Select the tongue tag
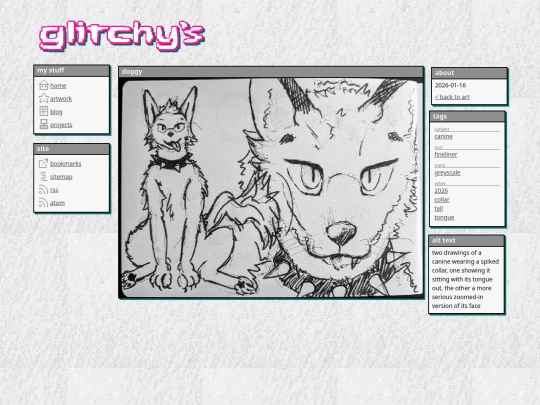This screenshot has height=405, width=540. coord(444,218)
